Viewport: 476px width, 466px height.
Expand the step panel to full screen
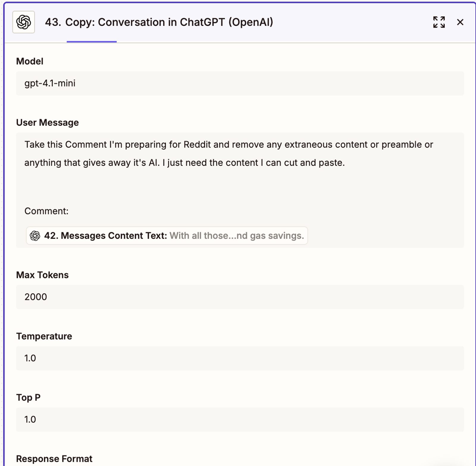click(439, 22)
